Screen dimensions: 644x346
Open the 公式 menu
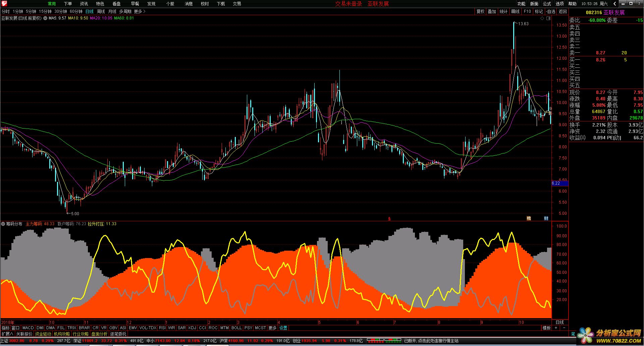click(547, 4)
